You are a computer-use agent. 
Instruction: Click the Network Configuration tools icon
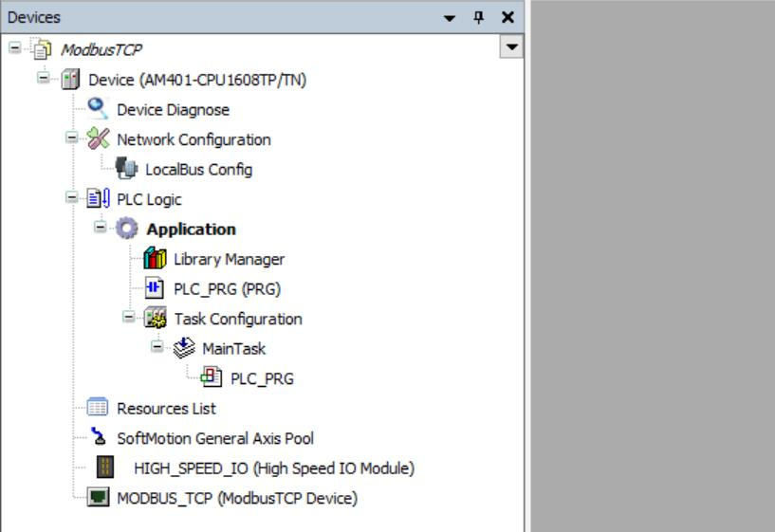pyautogui.click(x=99, y=139)
